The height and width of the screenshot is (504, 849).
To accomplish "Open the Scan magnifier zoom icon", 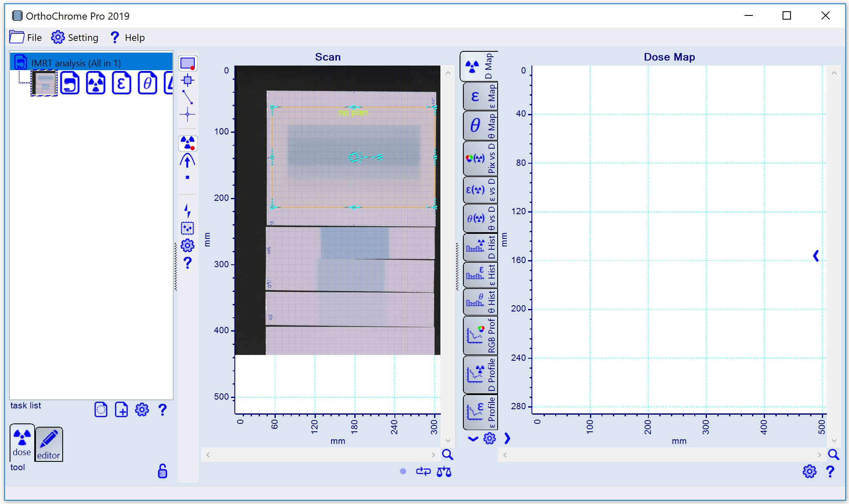I will click(x=447, y=455).
